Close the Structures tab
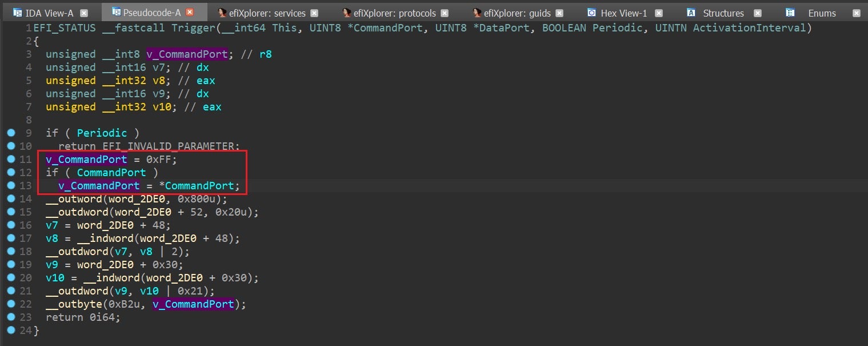 pyautogui.click(x=758, y=13)
